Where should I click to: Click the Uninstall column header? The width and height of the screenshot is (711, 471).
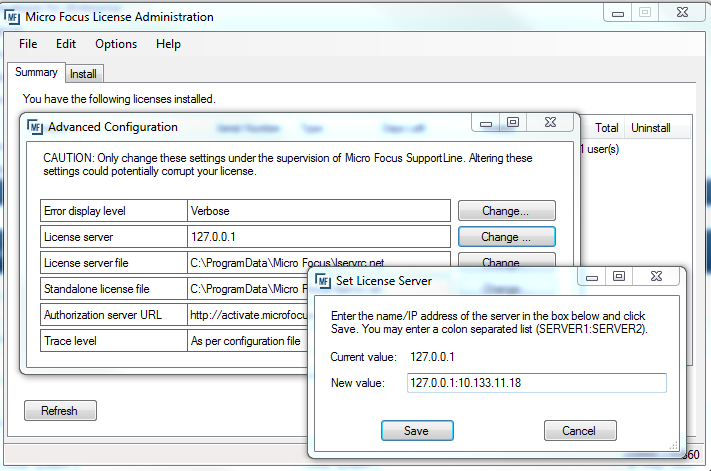[x=651, y=128]
